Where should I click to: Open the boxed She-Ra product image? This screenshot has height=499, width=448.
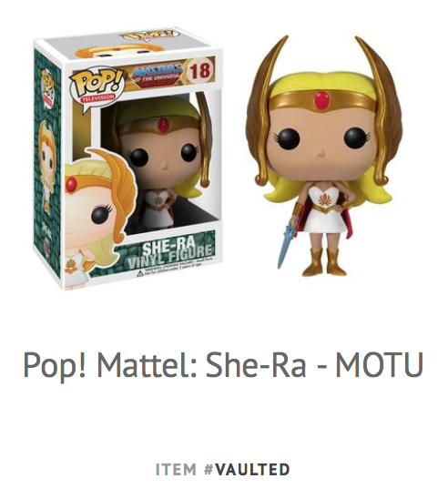127,158
